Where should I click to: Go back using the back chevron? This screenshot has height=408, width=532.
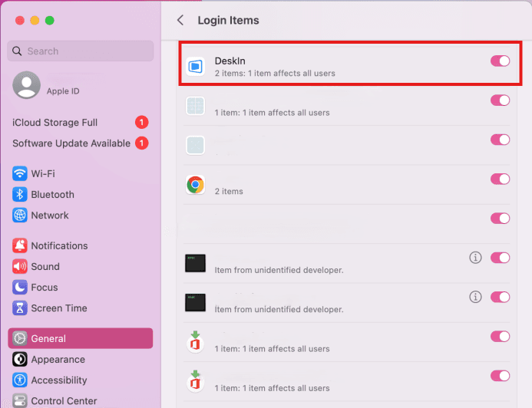(x=180, y=21)
